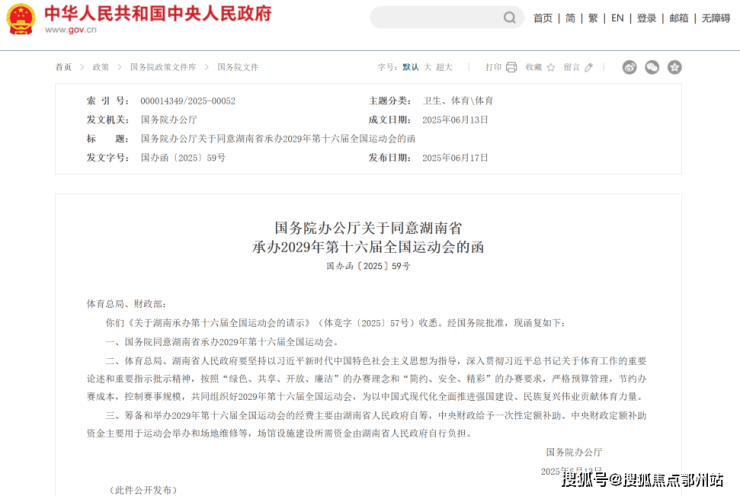Switch to 繁 traditional Chinese

click(x=593, y=18)
